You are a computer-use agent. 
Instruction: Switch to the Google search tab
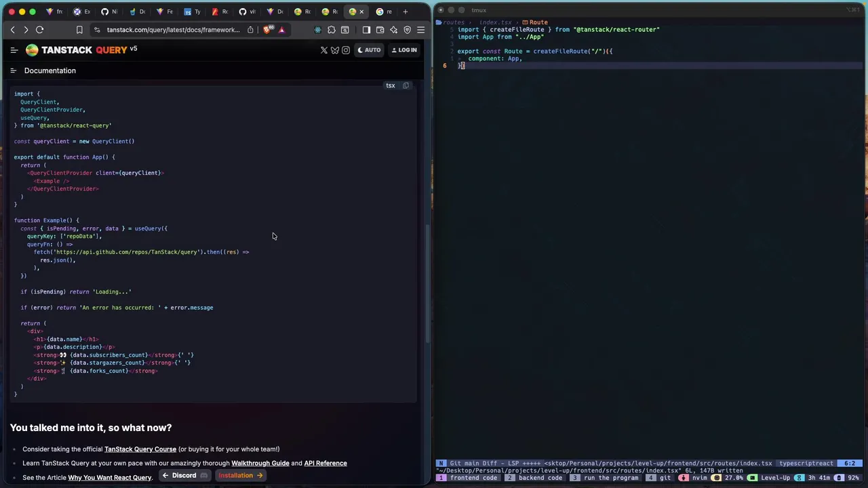point(384,12)
